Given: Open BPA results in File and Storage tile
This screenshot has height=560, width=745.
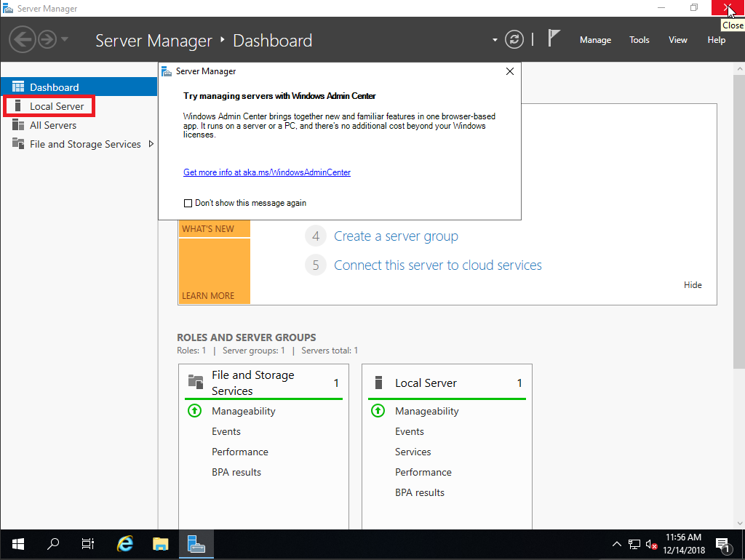Looking at the screenshot, I should click(x=236, y=472).
